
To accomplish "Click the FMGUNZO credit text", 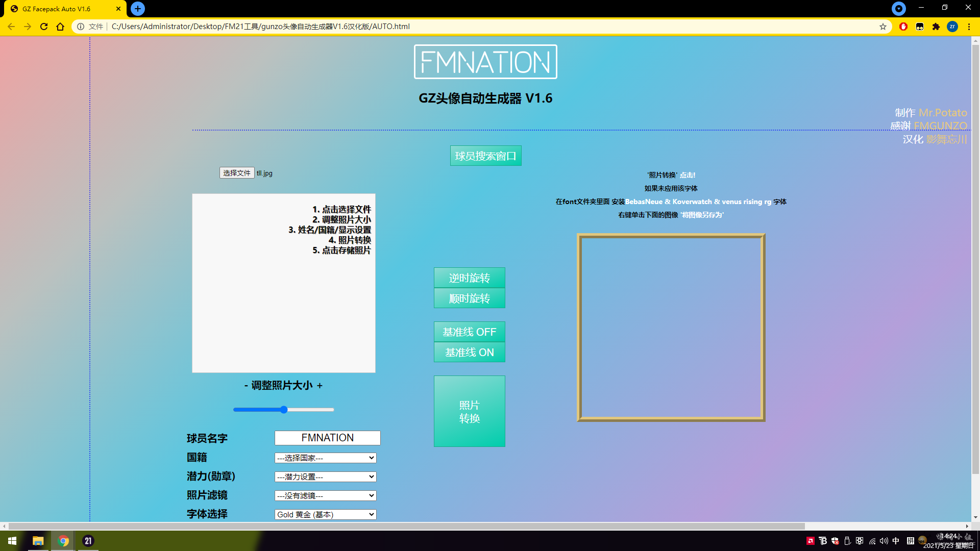I will pyautogui.click(x=940, y=126).
